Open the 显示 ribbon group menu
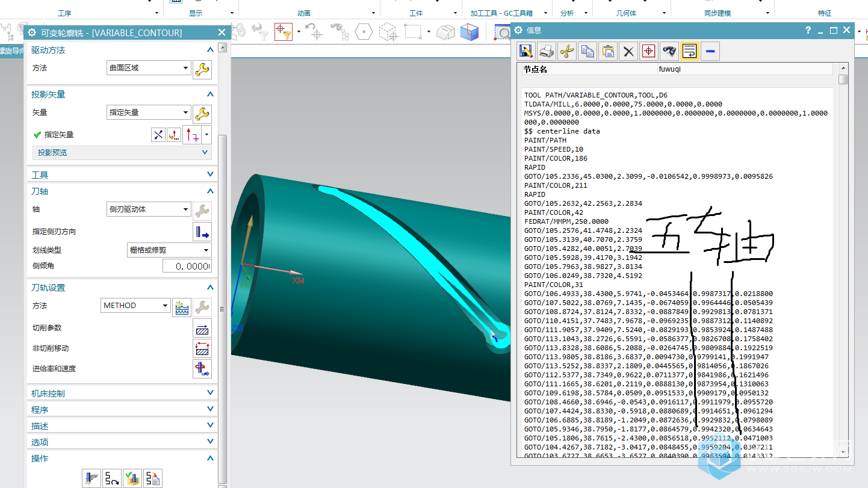 click(232, 13)
